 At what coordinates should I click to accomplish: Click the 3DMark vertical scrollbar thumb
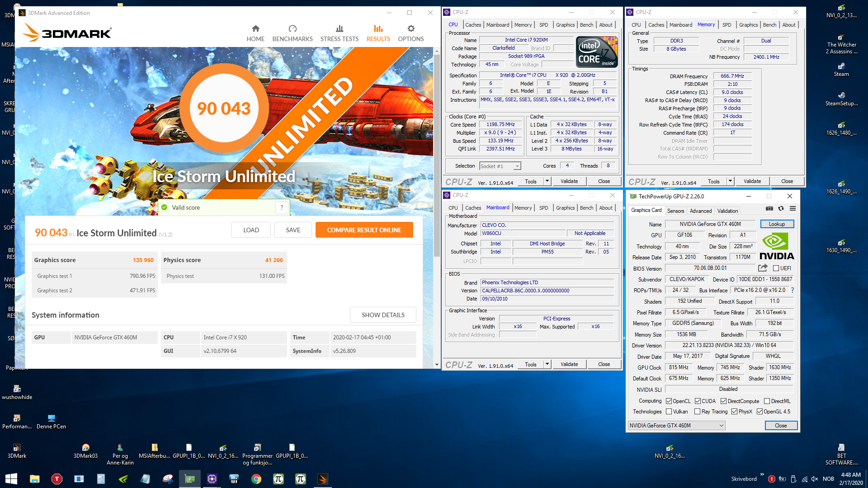pos(437,156)
